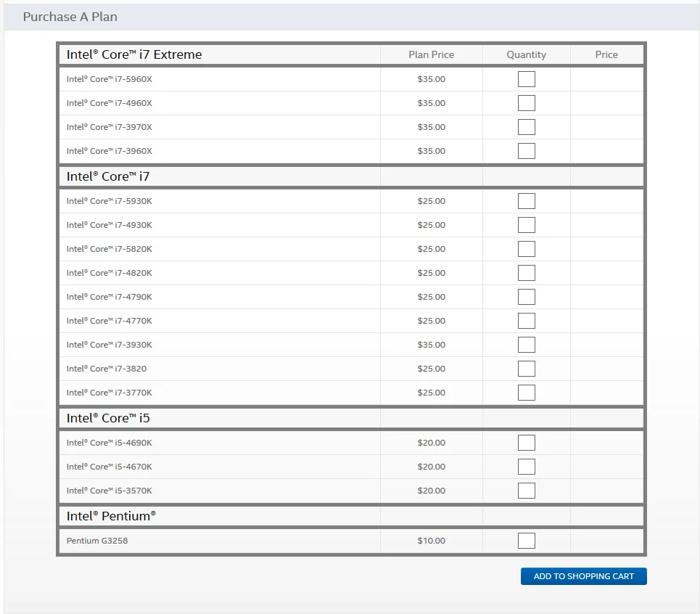The width and height of the screenshot is (700, 614).
Task: Click the Intel Core i5-4690K product name
Action: coord(110,443)
